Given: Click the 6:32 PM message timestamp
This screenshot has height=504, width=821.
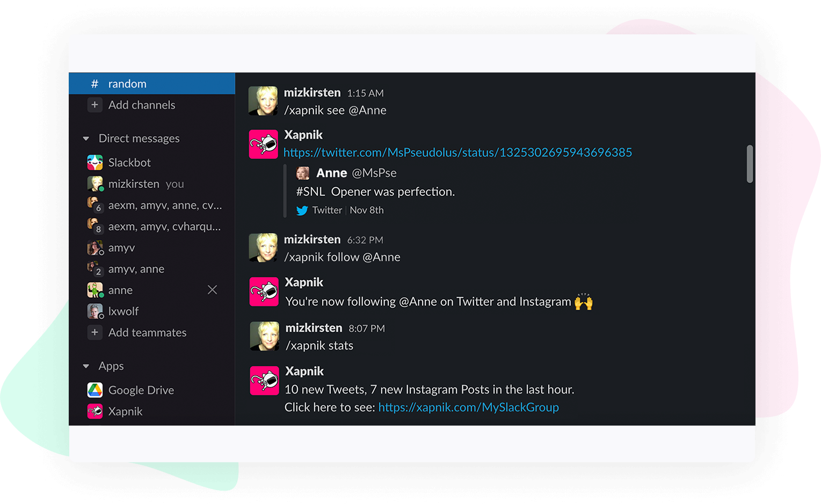Looking at the screenshot, I should coord(365,240).
